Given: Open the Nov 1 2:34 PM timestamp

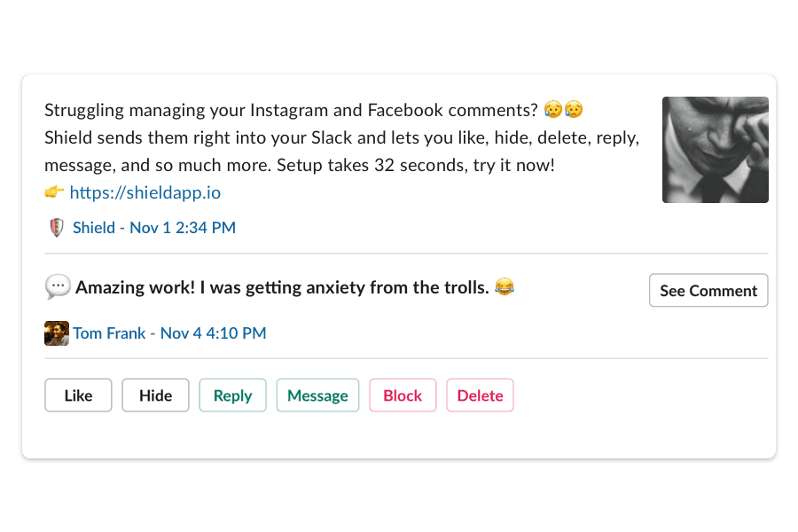Looking at the screenshot, I should pyautogui.click(x=183, y=228).
